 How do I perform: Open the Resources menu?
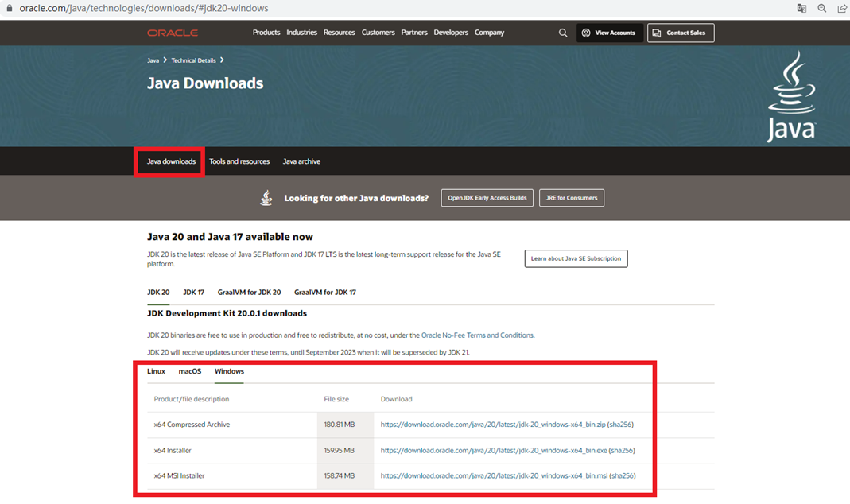pyautogui.click(x=340, y=33)
